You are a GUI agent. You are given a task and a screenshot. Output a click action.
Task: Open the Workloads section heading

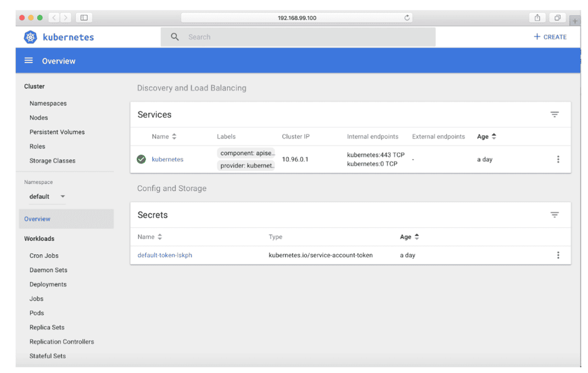(40, 239)
